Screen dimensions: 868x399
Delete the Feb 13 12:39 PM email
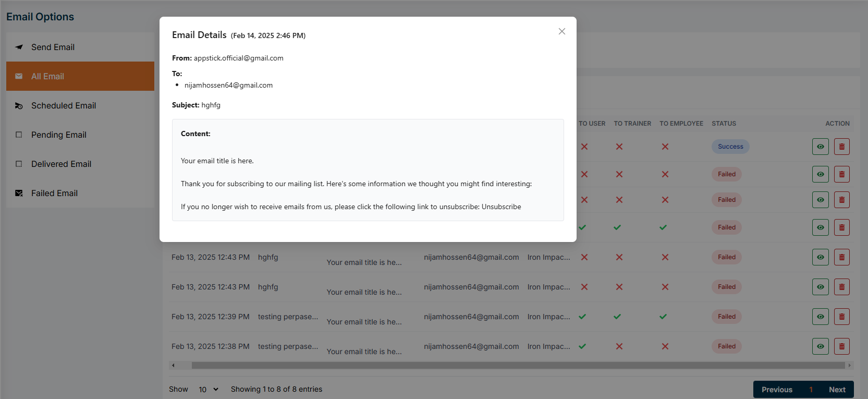pos(842,317)
